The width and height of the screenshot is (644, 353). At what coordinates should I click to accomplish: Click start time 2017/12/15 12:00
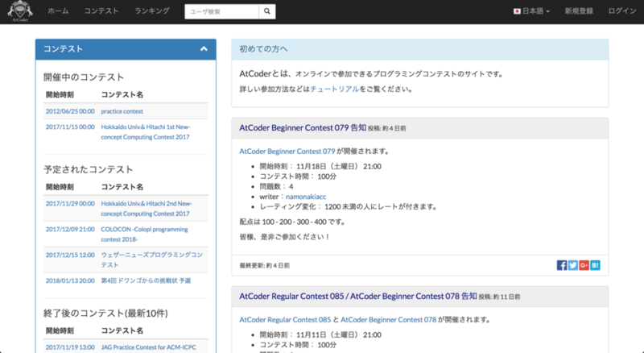[x=70, y=255]
